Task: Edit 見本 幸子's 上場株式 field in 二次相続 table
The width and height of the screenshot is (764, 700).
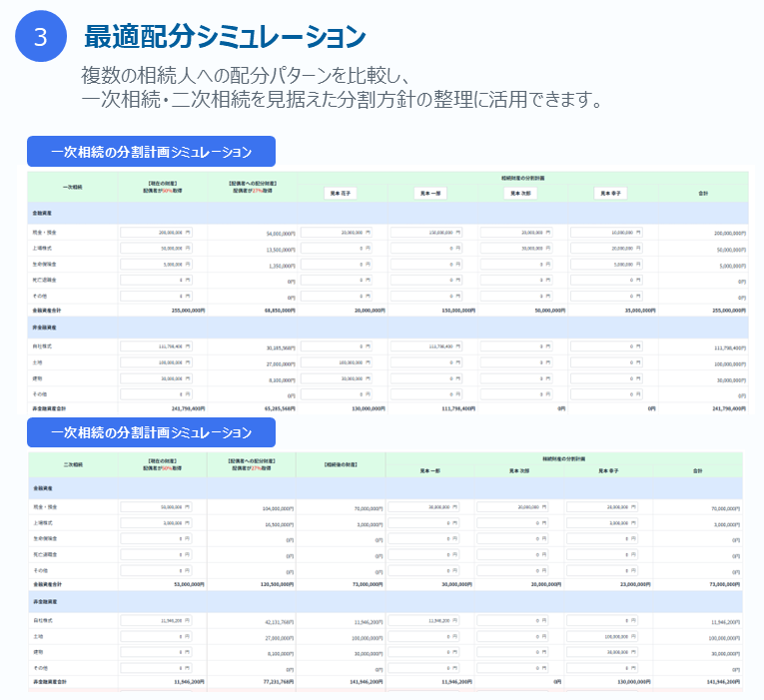Action: (x=602, y=523)
